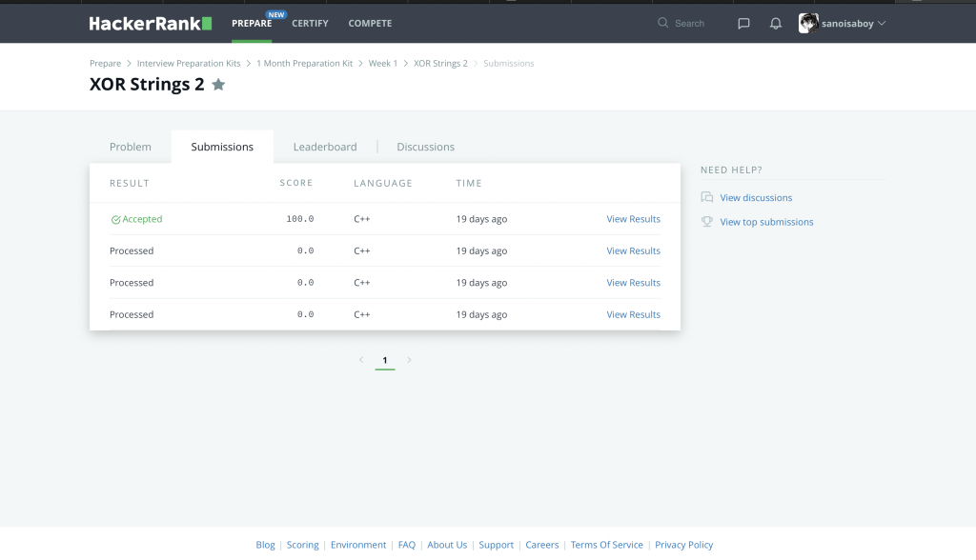This screenshot has width=976, height=560.
Task: Click the search magnifier icon
Action: click(663, 23)
